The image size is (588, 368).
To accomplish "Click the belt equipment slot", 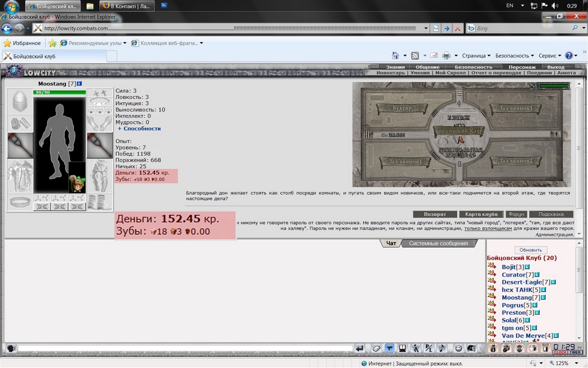I will tap(20, 202).
